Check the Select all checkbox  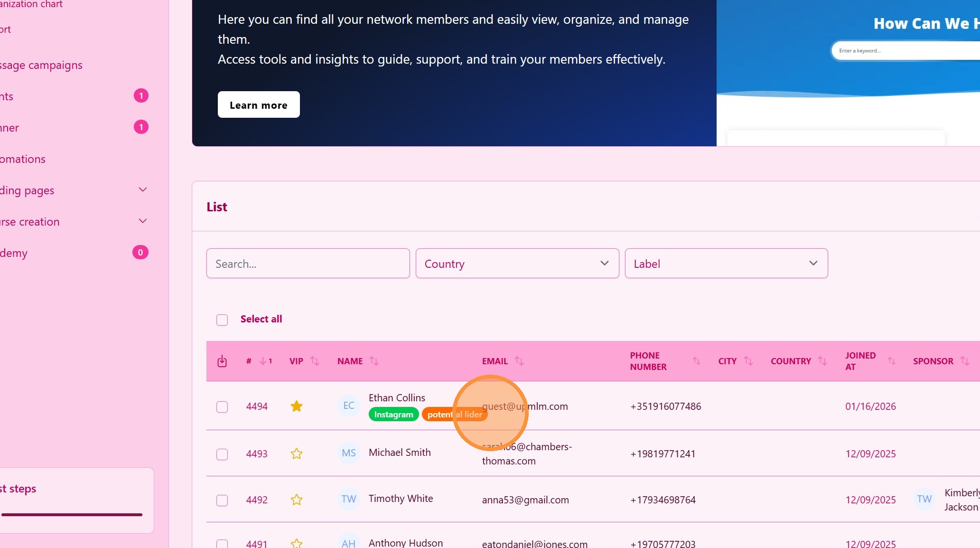click(222, 320)
